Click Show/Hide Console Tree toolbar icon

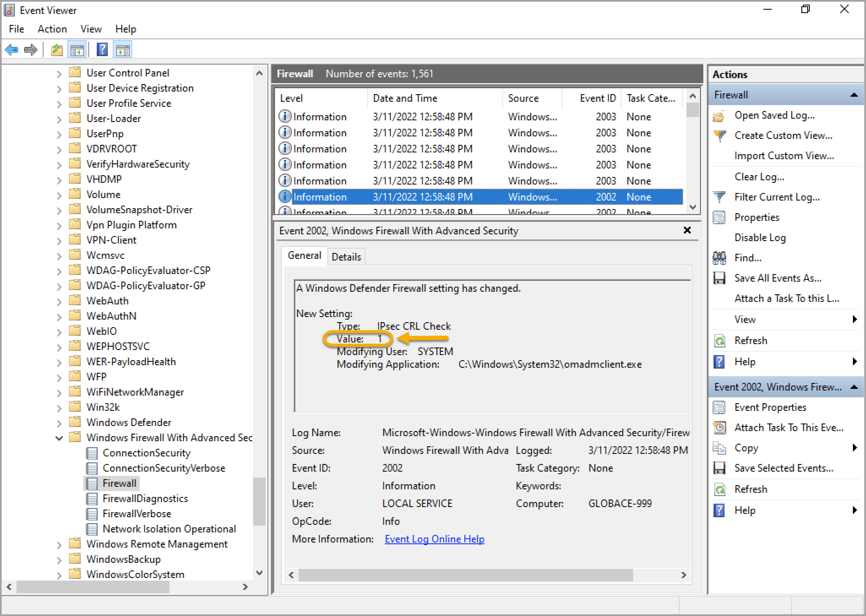click(77, 50)
